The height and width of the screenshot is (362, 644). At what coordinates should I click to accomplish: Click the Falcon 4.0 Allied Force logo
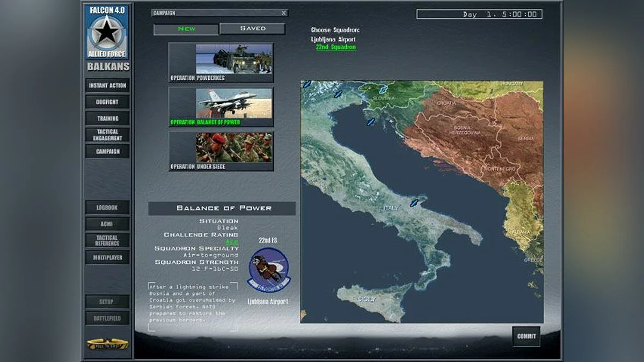click(107, 32)
